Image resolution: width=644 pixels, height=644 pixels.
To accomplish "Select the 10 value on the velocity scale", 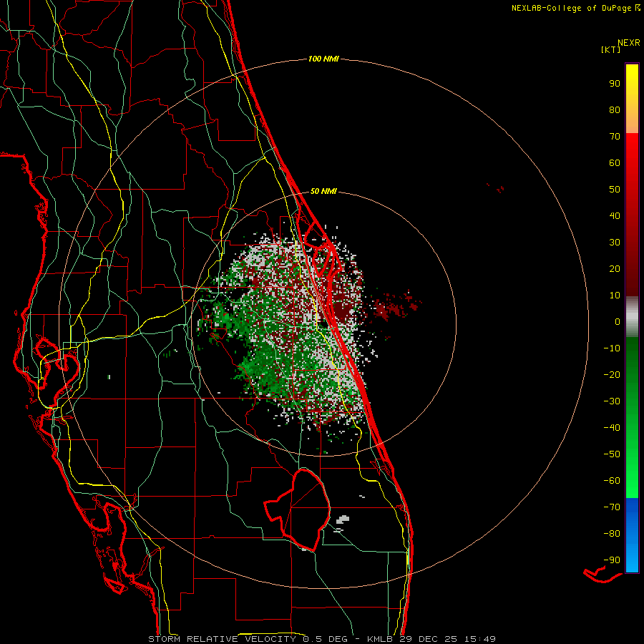I will [615, 296].
